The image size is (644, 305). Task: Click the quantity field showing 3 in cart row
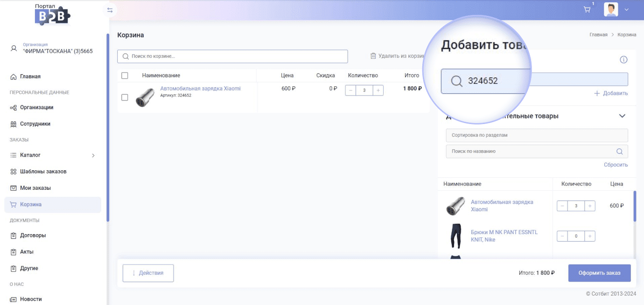pyautogui.click(x=364, y=90)
